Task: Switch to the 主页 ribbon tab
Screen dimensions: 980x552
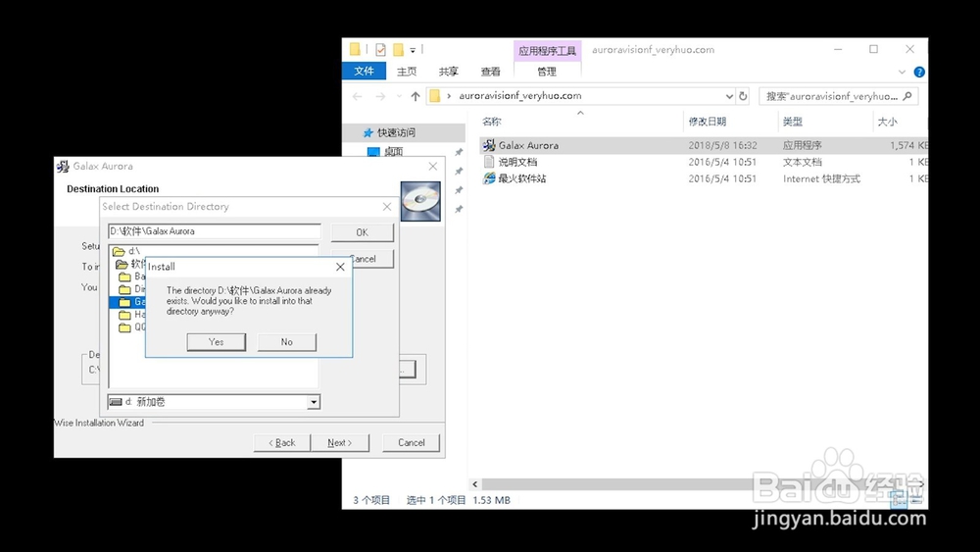Action: click(407, 72)
